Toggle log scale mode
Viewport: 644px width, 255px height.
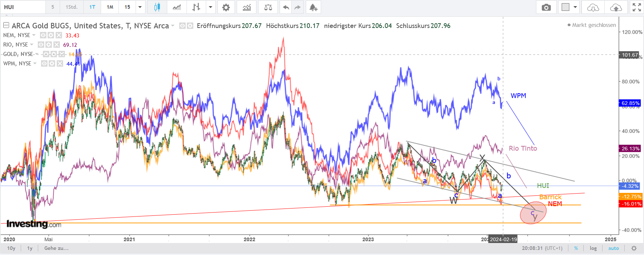[x=593, y=248]
